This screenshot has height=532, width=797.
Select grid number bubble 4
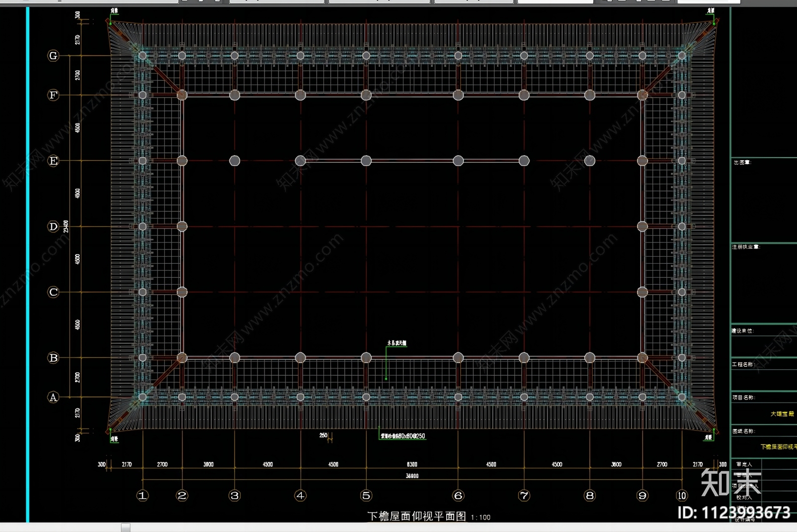pyautogui.click(x=300, y=495)
